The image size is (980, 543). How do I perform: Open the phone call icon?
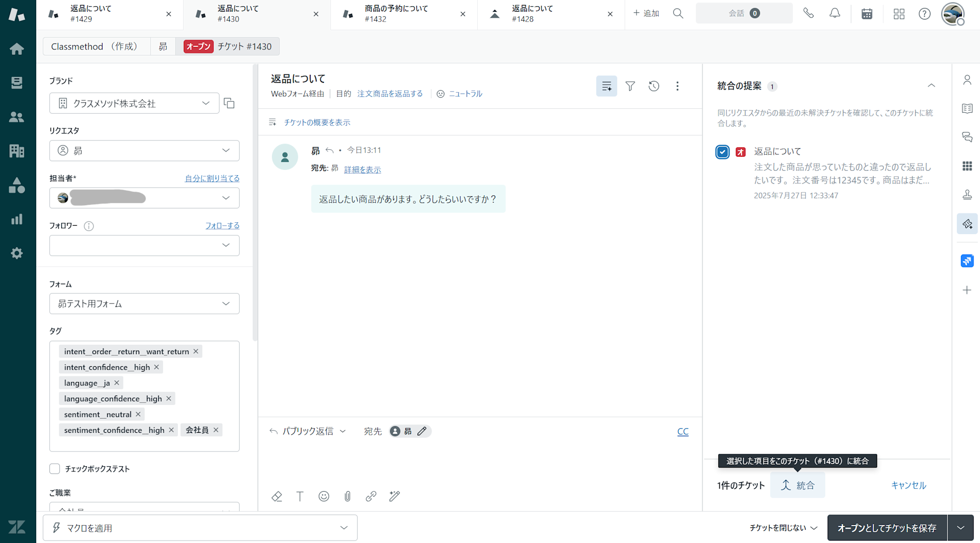click(808, 14)
